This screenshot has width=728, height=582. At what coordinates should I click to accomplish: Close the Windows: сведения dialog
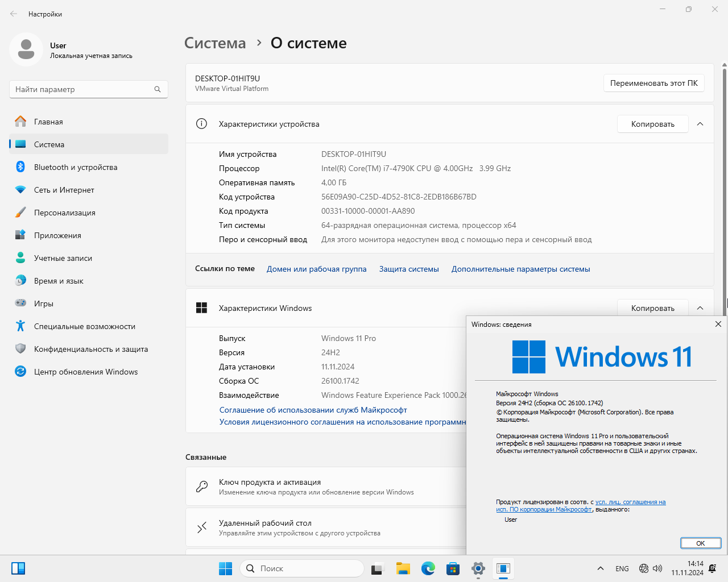coord(718,324)
